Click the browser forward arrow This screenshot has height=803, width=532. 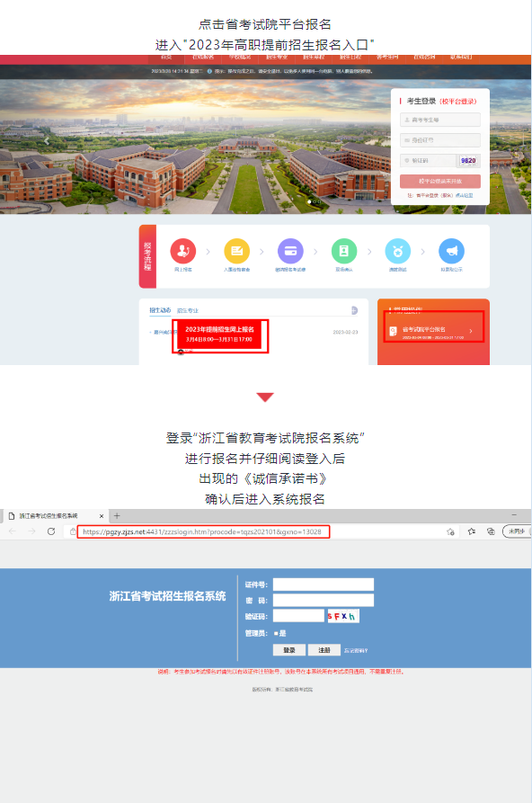click(31, 531)
